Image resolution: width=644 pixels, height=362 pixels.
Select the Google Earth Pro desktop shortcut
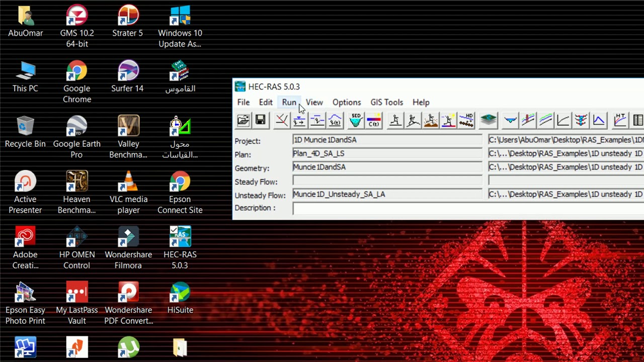click(x=77, y=137)
